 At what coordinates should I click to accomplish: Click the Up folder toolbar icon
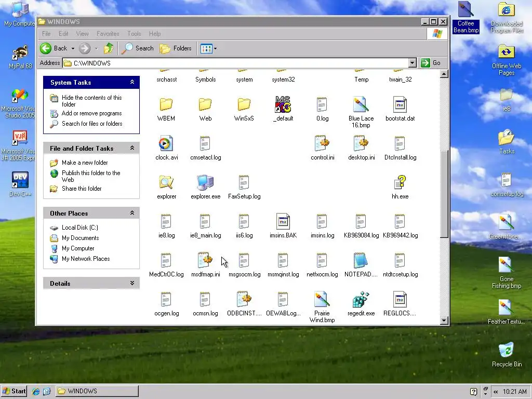coord(109,48)
